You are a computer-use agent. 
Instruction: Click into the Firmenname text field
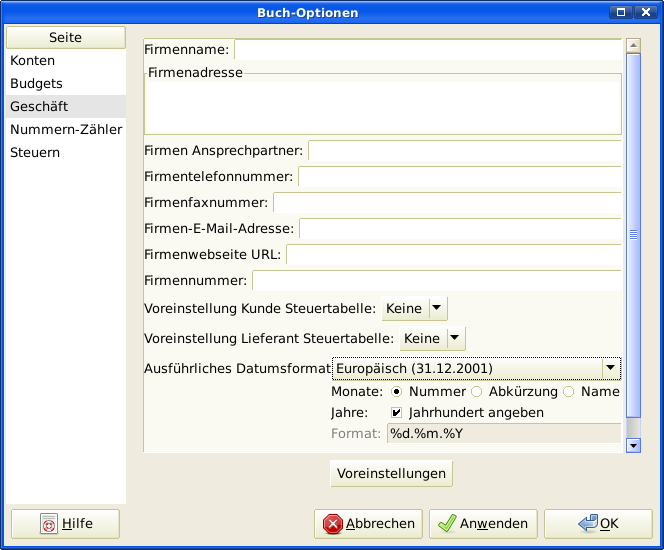(x=427, y=49)
